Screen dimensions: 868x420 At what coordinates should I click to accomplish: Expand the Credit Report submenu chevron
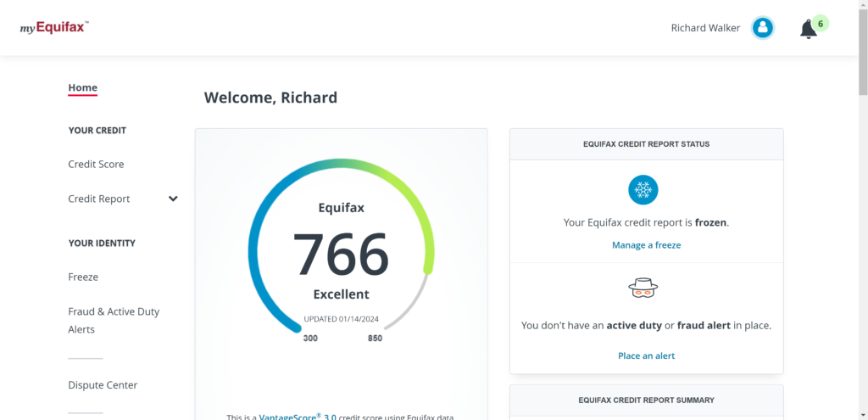coord(173,199)
